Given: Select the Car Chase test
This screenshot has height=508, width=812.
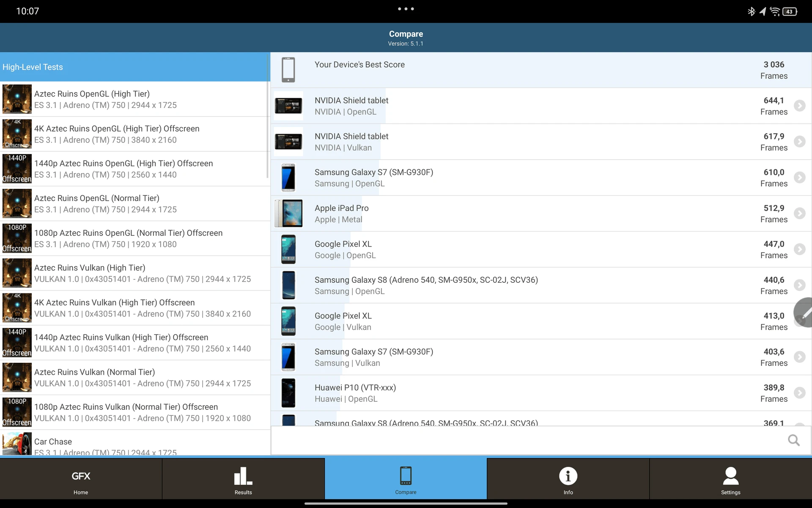Looking at the screenshot, I should coord(135,443).
